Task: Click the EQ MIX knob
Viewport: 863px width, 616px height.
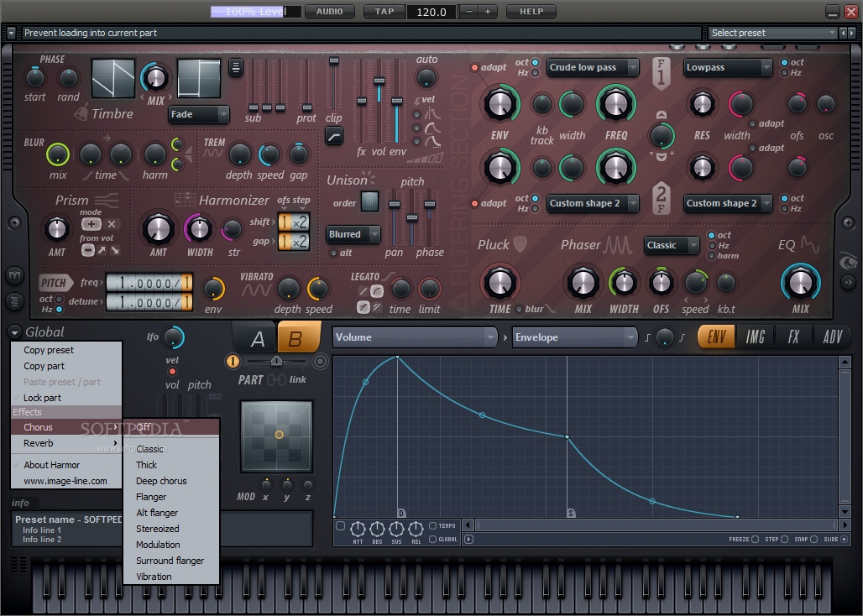Action: pos(800,283)
